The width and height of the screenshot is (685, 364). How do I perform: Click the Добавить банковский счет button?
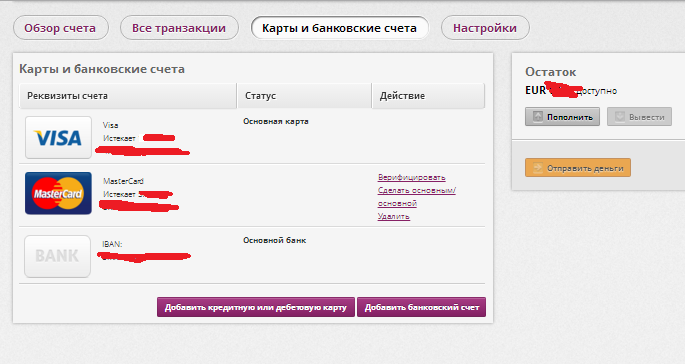click(x=422, y=307)
